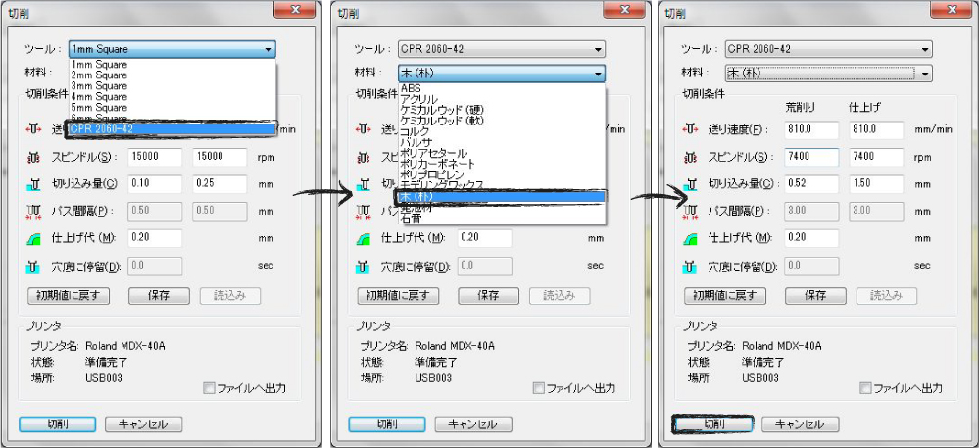Click the path interval icon beside the 0.50 fields
The width and height of the screenshot is (980, 448).
tap(34, 211)
